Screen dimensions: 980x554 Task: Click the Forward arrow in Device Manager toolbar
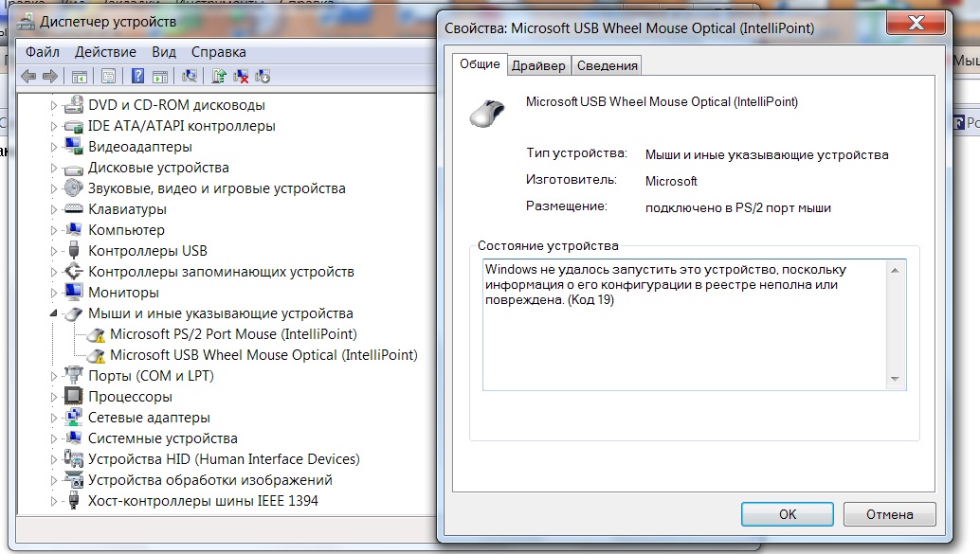pyautogui.click(x=50, y=76)
